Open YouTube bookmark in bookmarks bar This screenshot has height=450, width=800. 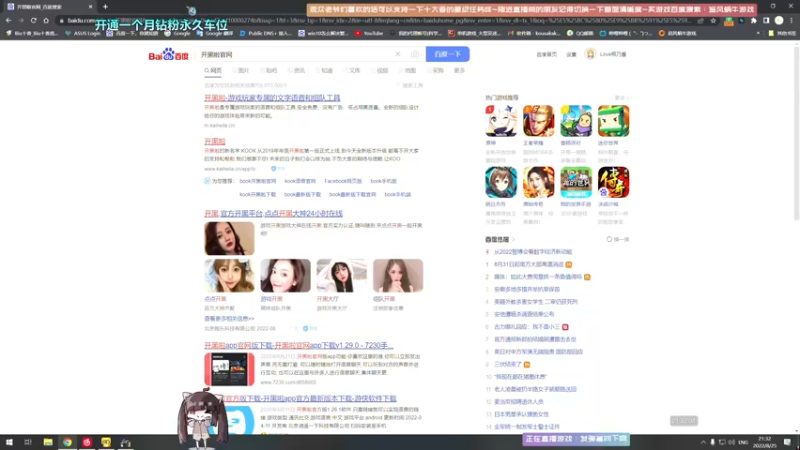369,33
